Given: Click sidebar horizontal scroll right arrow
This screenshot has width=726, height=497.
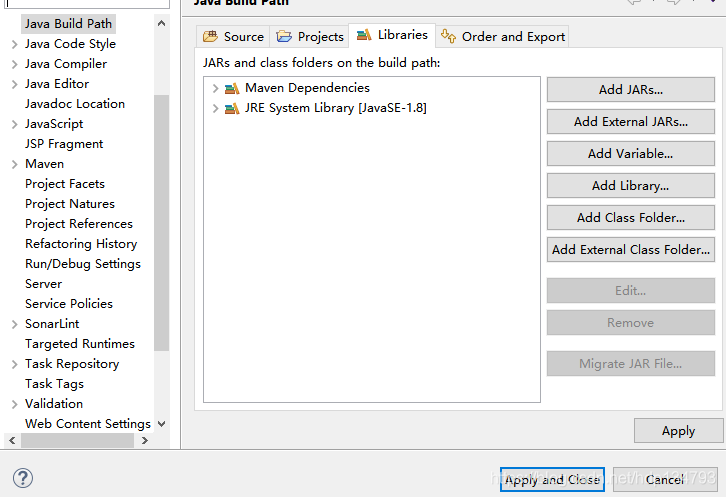Looking at the screenshot, I should [145, 440].
